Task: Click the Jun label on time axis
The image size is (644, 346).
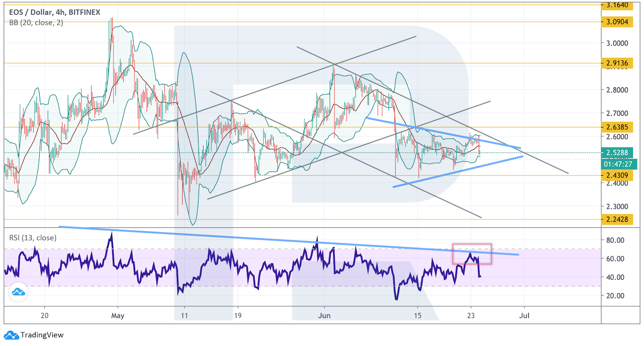Action: (324, 315)
